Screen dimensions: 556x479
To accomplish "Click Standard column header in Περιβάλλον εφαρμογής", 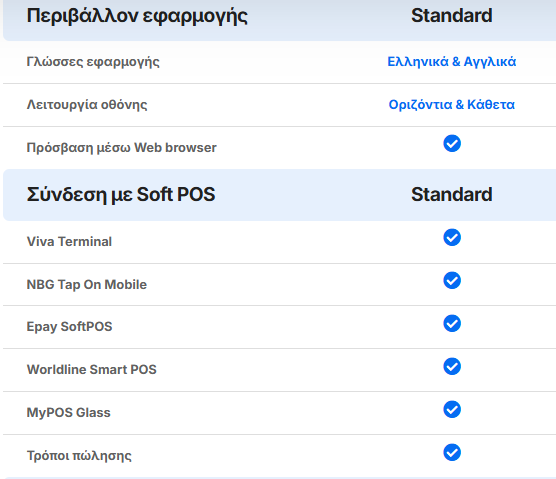I will (x=451, y=16).
